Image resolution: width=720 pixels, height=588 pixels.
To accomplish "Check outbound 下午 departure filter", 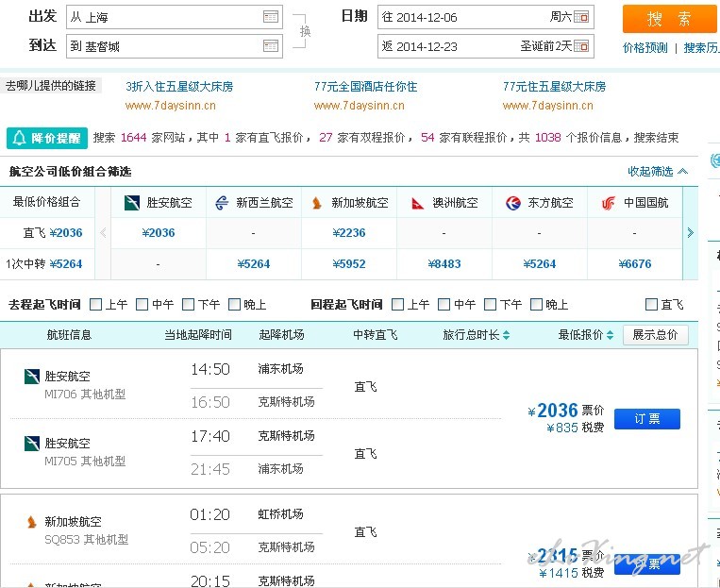I will click(x=189, y=305).
